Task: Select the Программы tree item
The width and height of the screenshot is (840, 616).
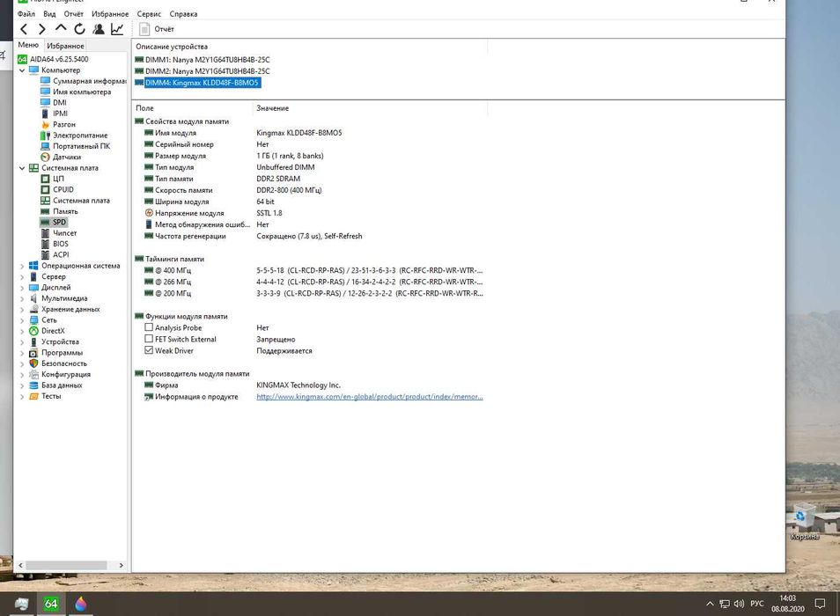Action: [63, 353]
